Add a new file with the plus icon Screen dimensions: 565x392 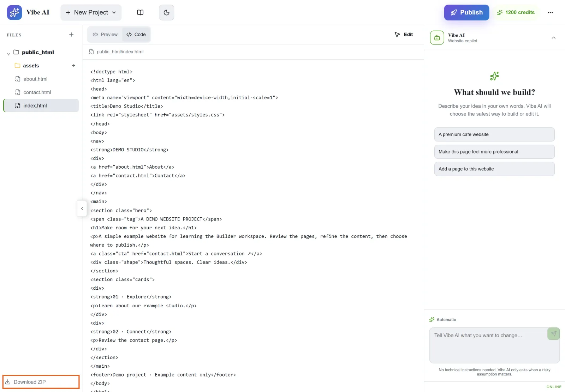tap(71, 35)
